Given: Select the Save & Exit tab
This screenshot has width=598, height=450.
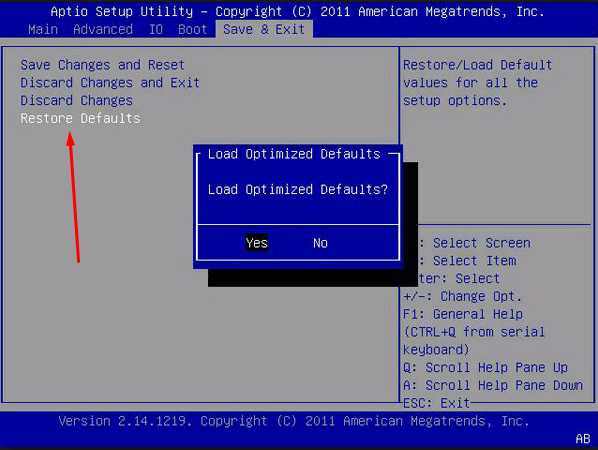Looking at the screenshot, I should 264,29.
